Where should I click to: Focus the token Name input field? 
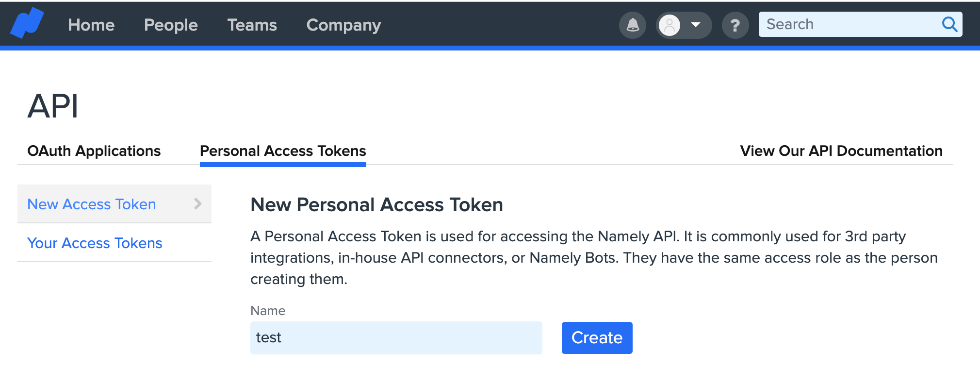396,337
